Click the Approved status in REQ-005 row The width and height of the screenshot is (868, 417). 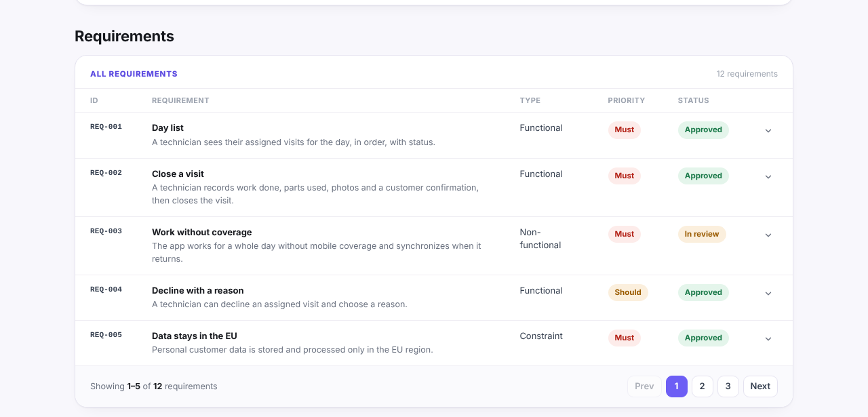pos(703,338)
